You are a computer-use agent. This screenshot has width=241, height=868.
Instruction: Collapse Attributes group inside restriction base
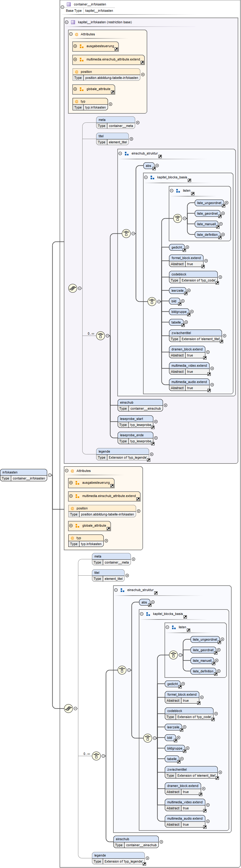[x=71, y=34]
